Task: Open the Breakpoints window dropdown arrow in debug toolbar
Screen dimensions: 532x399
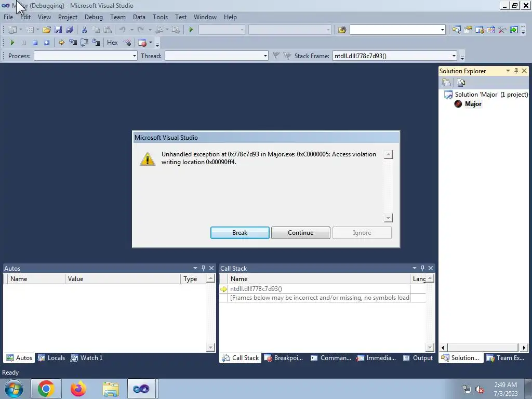Action: click(x=150, y=43)
